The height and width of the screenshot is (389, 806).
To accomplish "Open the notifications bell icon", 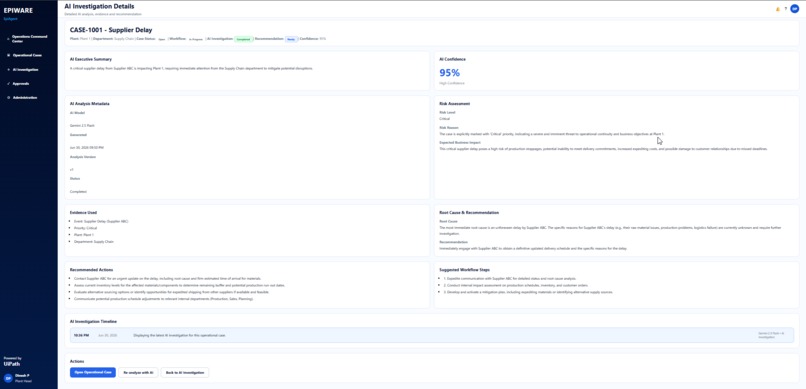I will (x=778, y=9).
